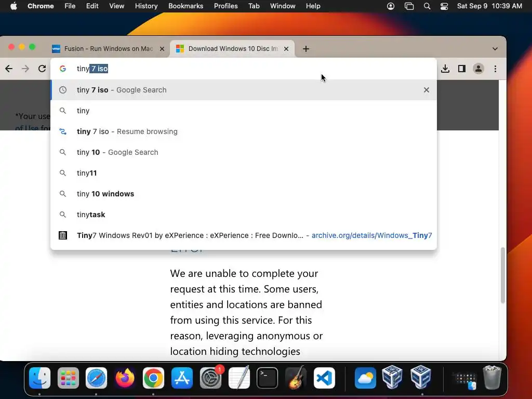Open the Window menu
This screenshot has width=532, height=399.
(283, 6)
